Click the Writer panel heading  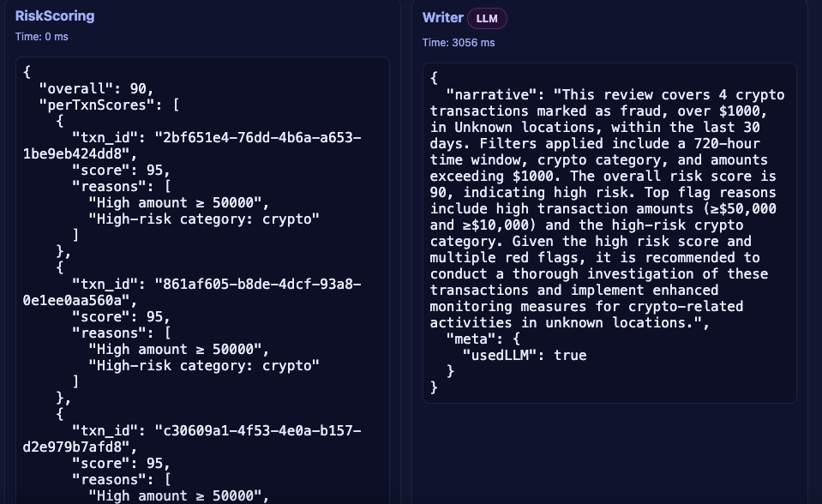(x=442, y=17)
